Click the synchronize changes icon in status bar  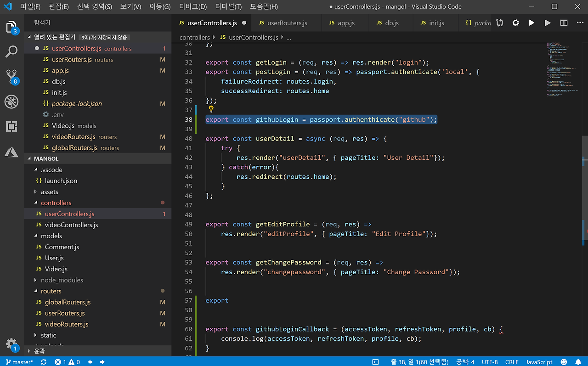coord(44,362)
